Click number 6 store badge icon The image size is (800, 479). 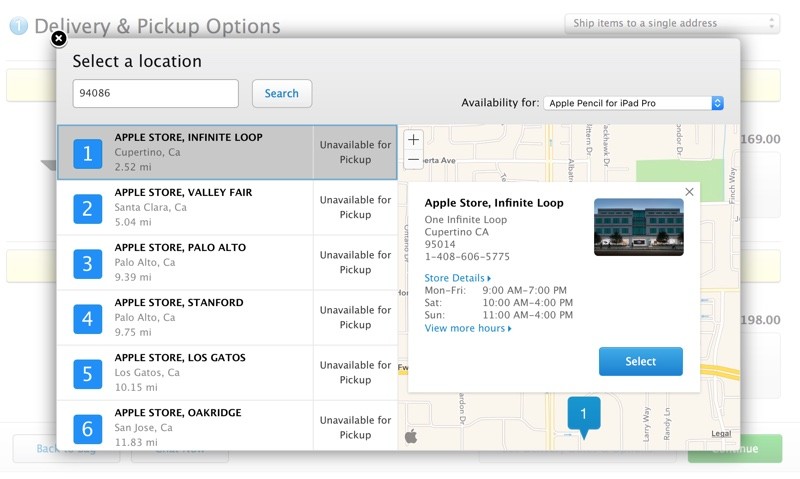pos(88,429)
